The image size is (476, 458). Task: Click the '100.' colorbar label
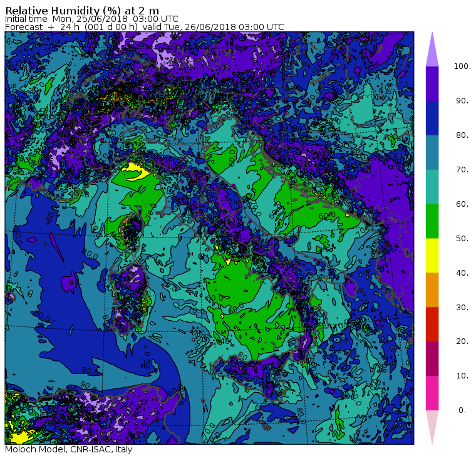[x=462, y=66]
